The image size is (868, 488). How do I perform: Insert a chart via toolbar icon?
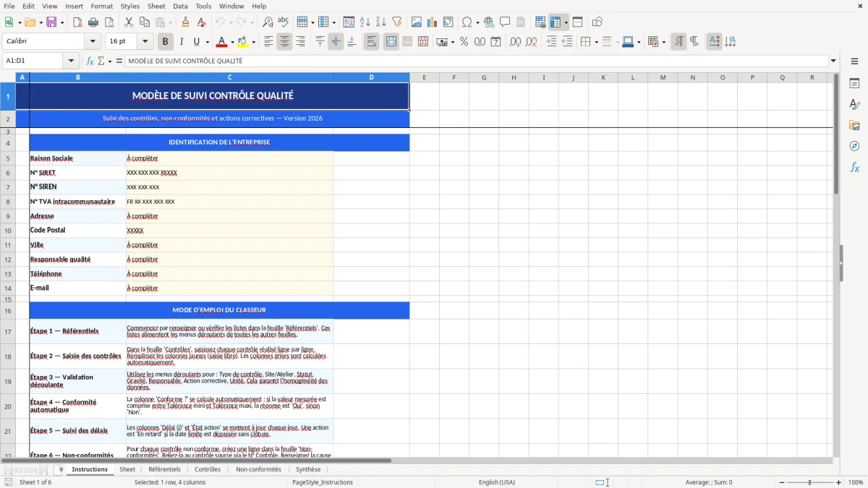click(x=433, y=22)
